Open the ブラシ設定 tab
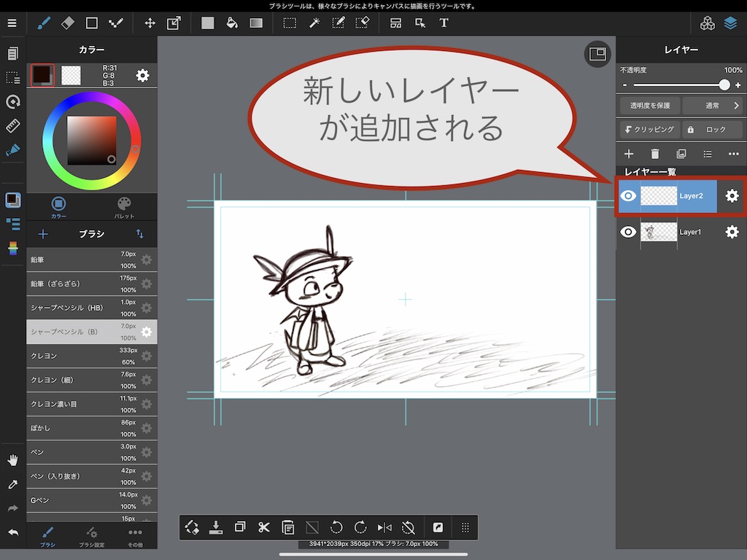This screenshot has height=560, width=747. (x=91, y=536)
